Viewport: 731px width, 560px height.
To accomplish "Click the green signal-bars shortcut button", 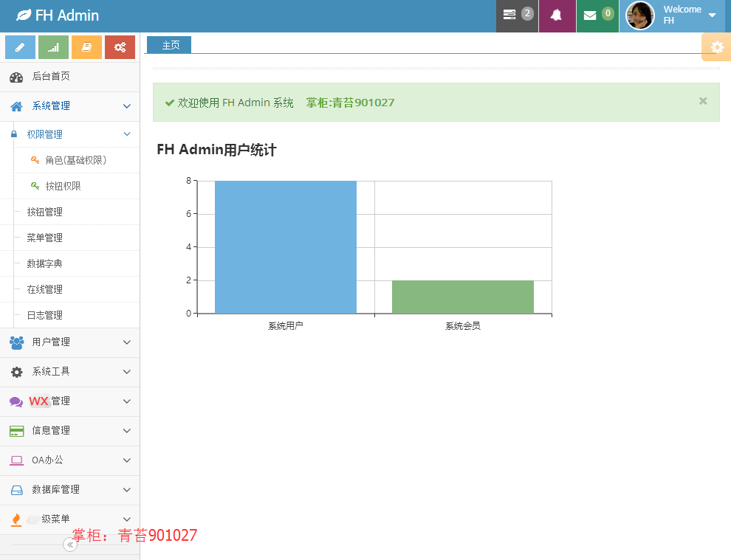I will 53,47.
